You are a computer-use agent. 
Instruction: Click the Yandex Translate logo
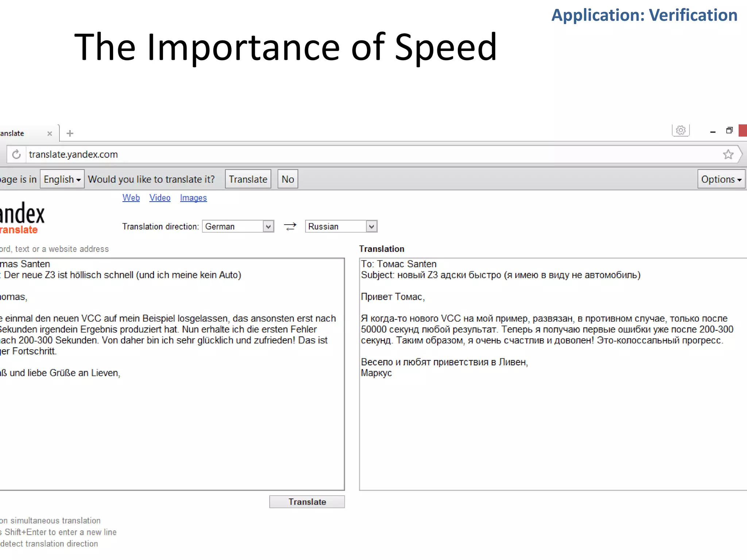[x=22, y=218]
